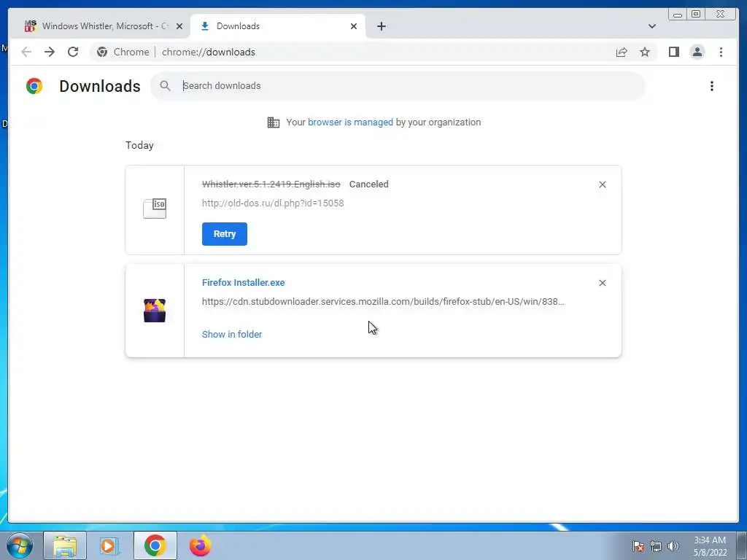Click the old-dos.ru download URL
Viewport: 747px width, 560px height.
click(x=273, y=203)
